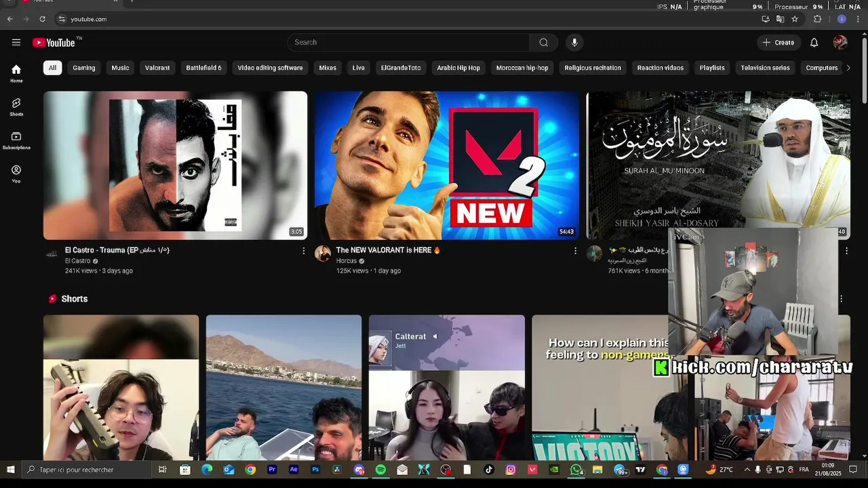This screenshot has width=868, height=488.
Task: Open the Create dropdown button
Action: pos(778,42)
